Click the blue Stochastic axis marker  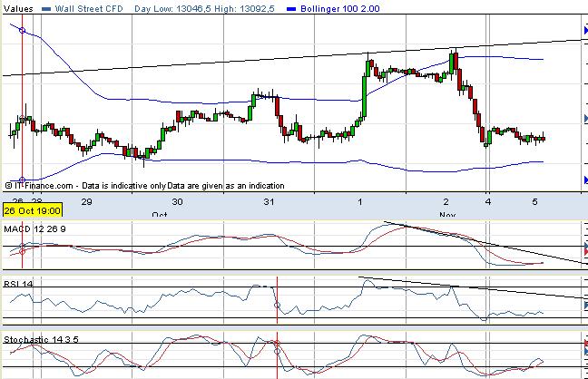click(x=586, y=351)
